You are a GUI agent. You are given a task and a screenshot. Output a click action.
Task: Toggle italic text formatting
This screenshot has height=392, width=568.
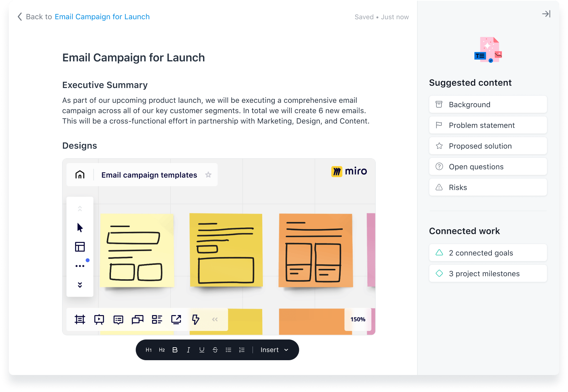[x=188, y=350]
